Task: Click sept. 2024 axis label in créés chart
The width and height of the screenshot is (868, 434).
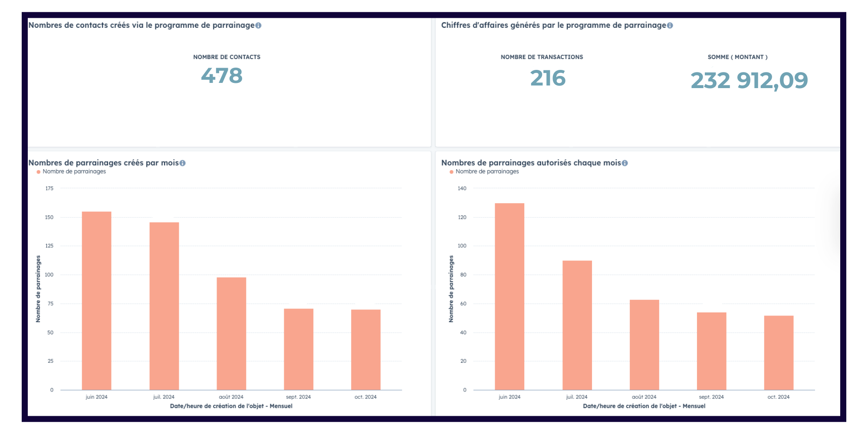Action: [x=299, y=397]
